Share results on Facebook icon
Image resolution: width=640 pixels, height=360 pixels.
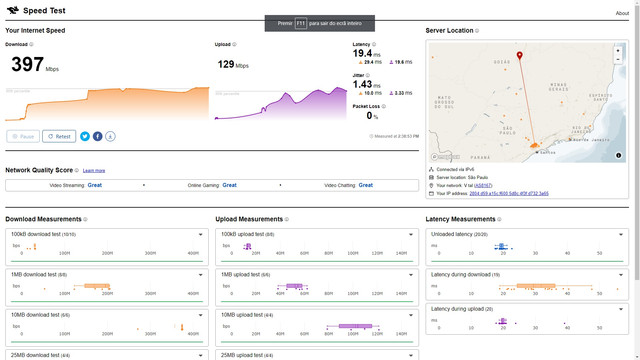[98, 136]
